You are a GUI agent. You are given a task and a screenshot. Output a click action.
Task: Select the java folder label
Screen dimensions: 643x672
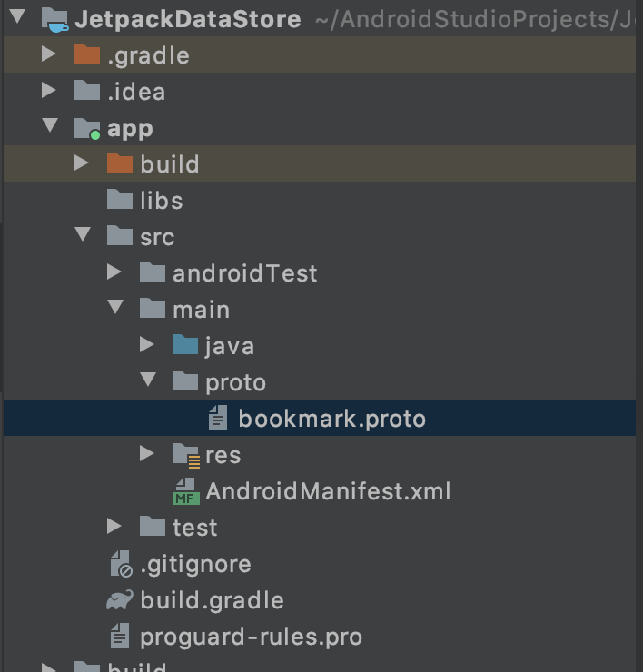click(x=230, y=346)
